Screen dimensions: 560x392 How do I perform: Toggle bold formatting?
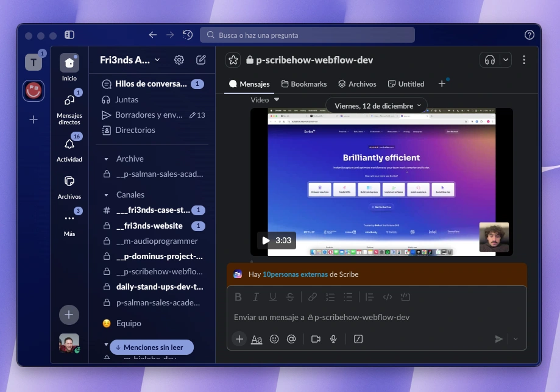tap(238, 297)
